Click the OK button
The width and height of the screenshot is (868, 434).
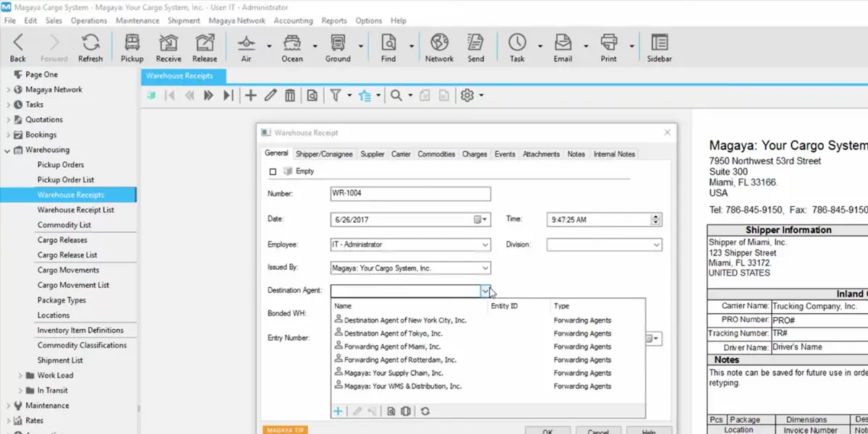(548, 431)
